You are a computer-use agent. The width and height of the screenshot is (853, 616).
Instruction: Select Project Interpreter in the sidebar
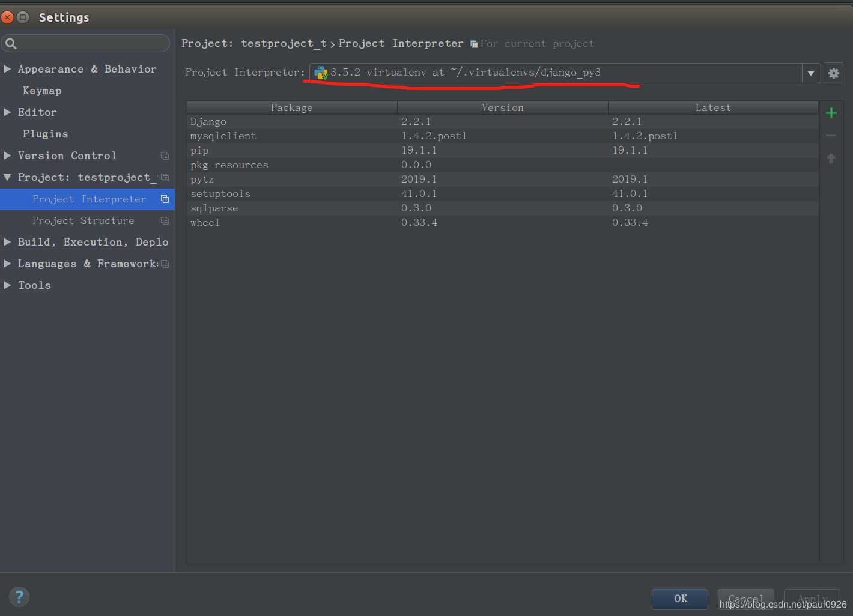tap(87, 199)
